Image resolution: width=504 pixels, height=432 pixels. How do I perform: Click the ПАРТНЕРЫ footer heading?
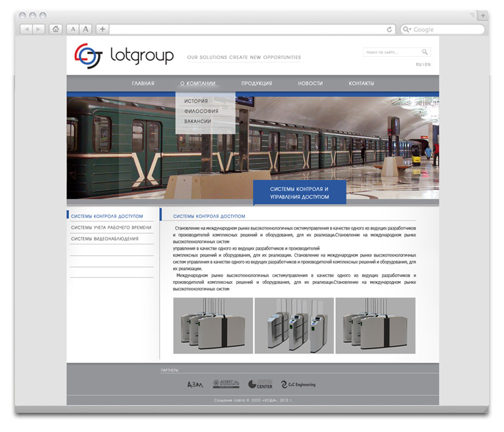pyautogui.click(x=170, y=370)
